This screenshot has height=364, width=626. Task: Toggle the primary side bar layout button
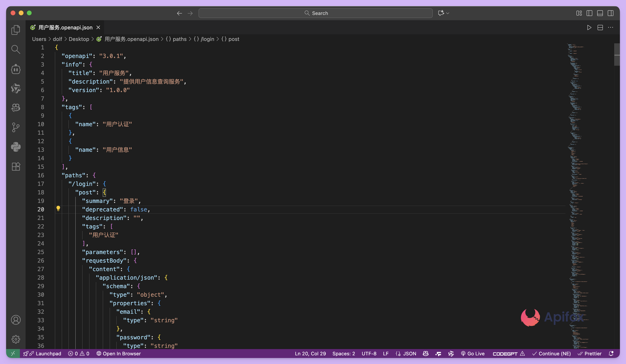pyautogui.click(x=589, y=13)
